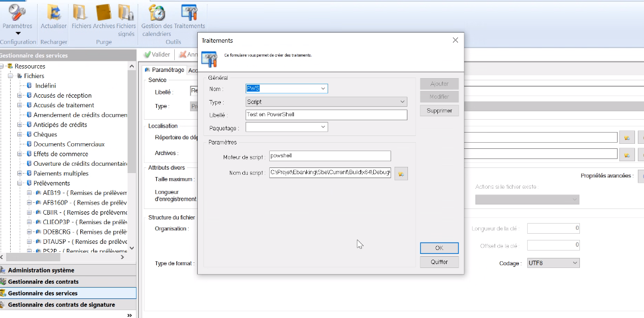Click the Moteur de script input field
This screenshot has height=318, width=644.
click(x=329, y=156)
